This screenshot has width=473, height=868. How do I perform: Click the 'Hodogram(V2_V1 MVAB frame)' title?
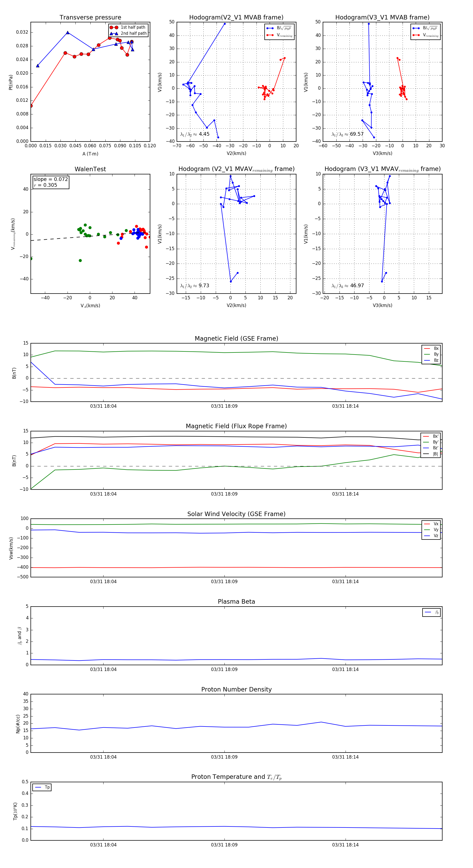(236, 18)
